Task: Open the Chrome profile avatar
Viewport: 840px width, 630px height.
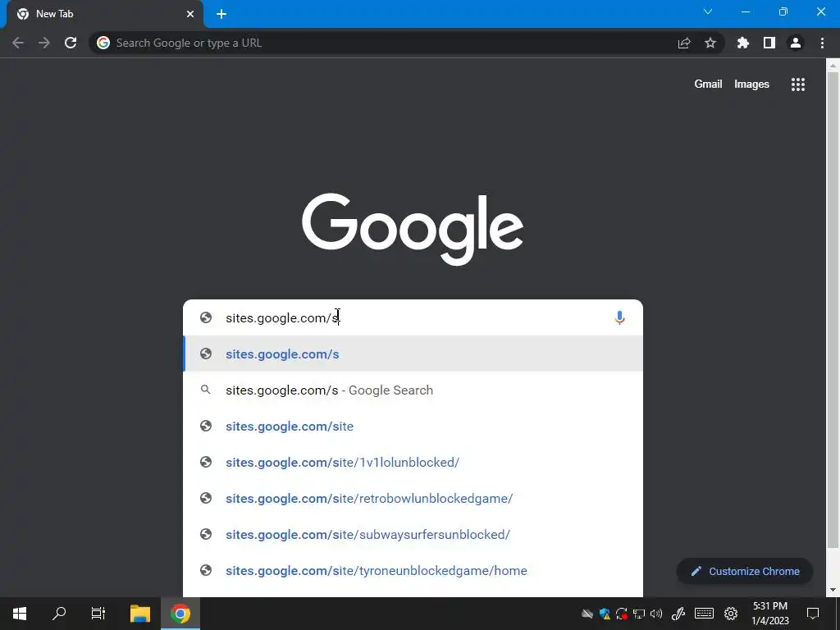Action: [x=796, y=43]
